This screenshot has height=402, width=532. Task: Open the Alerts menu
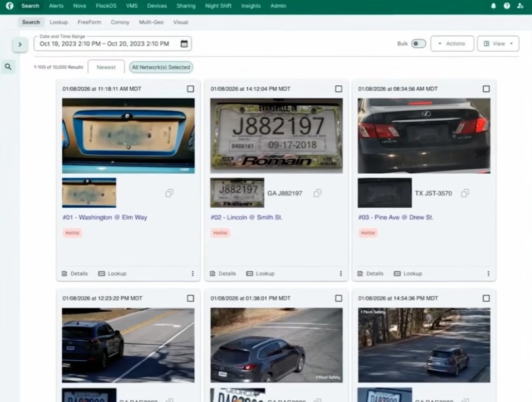[x=56, y=6]
